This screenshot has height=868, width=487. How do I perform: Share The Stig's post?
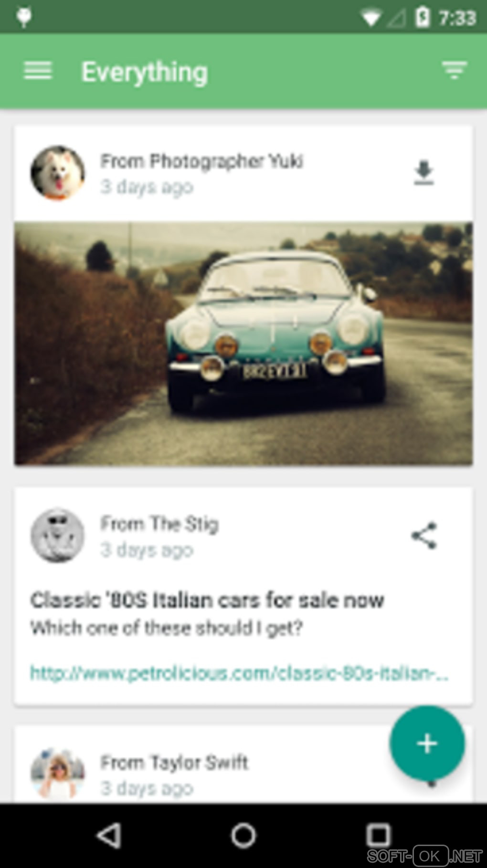[424, 535]
